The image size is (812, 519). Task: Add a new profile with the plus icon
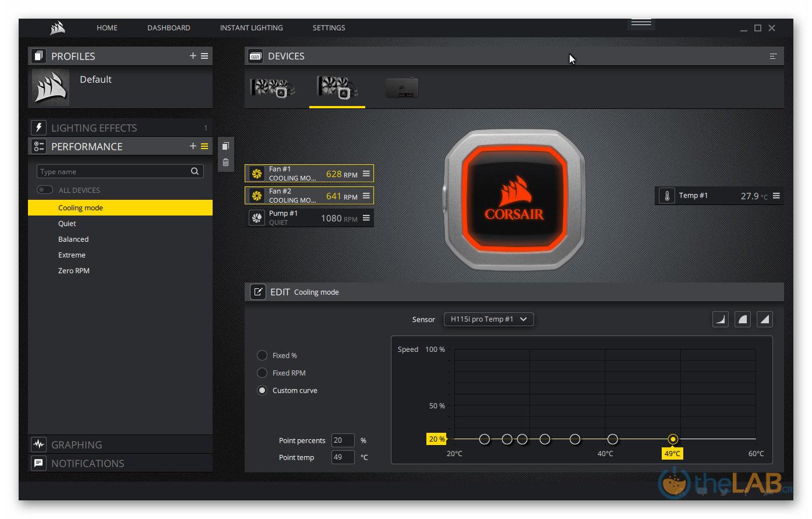pos(193,56)
